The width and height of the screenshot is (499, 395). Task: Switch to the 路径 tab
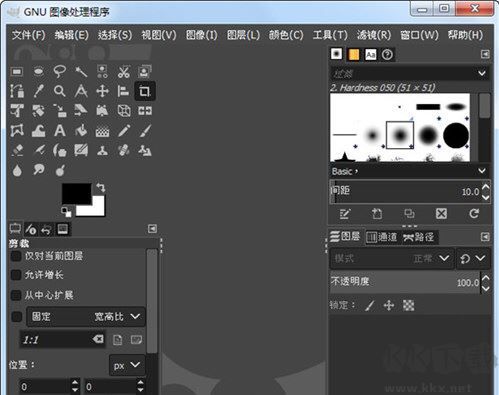[x=419, y=237]
